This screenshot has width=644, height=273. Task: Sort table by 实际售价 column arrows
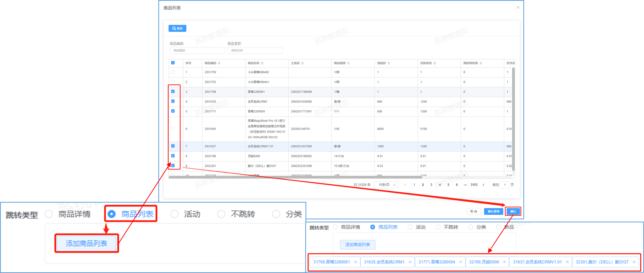(x=435, y=63)
